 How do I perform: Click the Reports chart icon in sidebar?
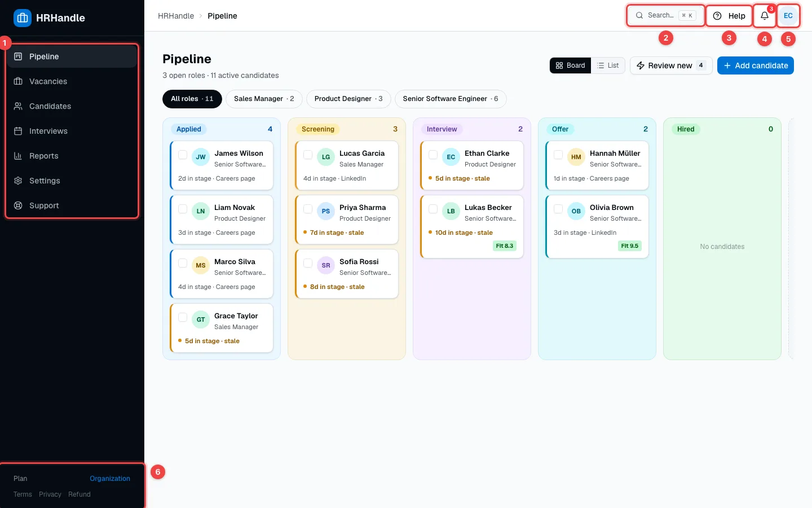(x=18, y=156)
